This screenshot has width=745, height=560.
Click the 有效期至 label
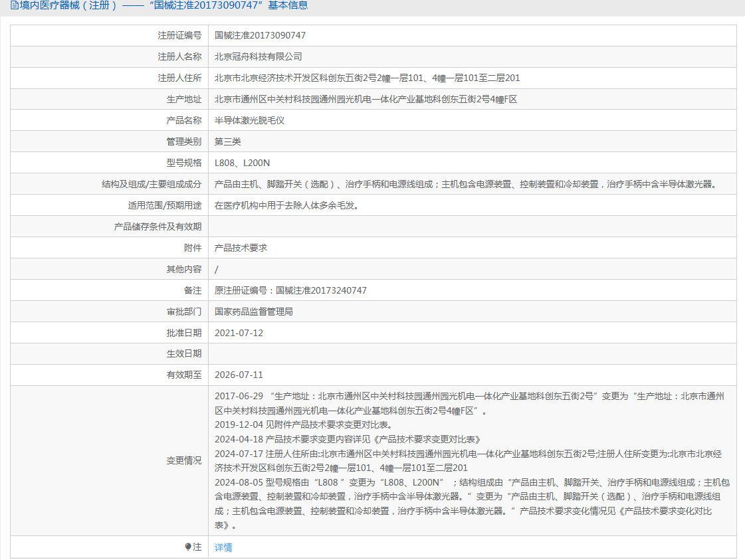tap(184, 375)
